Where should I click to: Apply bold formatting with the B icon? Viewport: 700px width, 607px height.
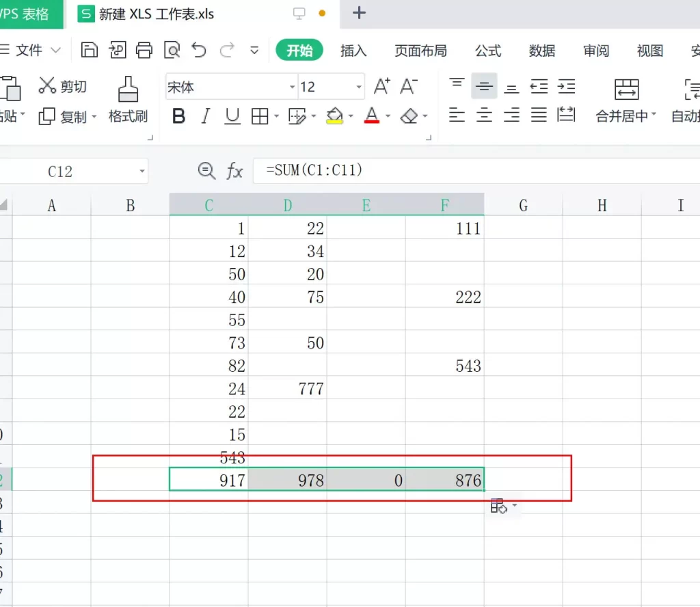coord(178,116)
